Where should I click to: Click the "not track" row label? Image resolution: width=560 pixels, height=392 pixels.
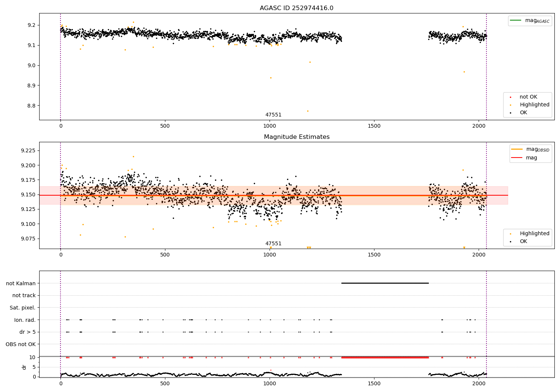(24, 295)
